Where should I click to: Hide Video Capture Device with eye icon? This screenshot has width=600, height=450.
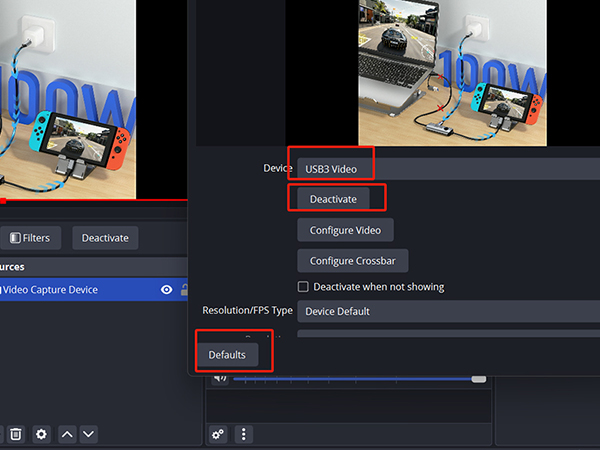[x=167, y=290]
